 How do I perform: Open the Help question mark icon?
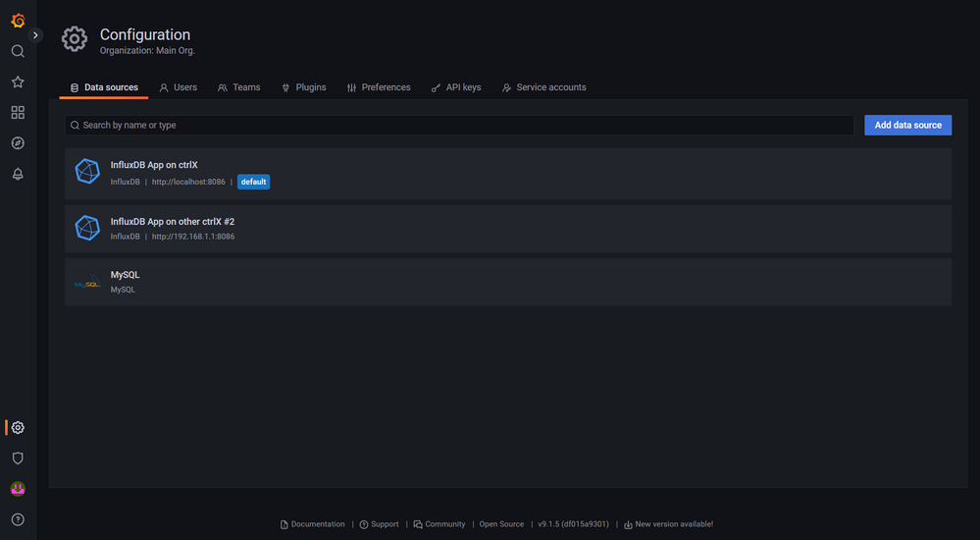[x=18, y=519]
